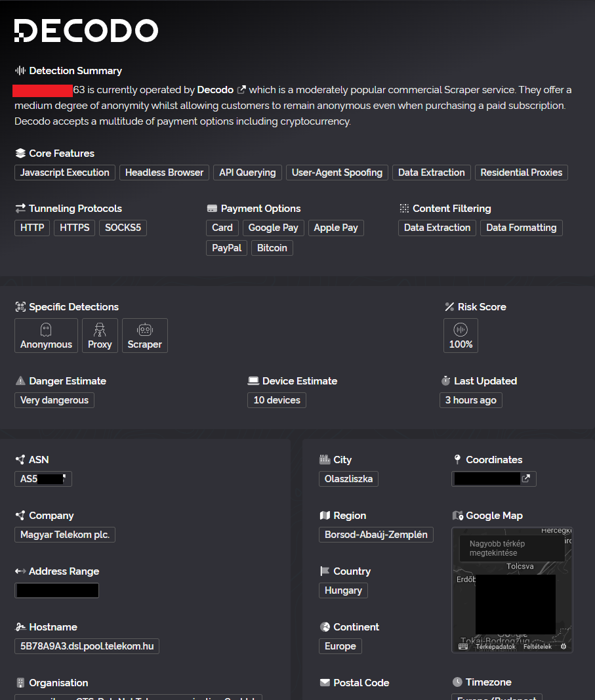Click the DECODO logo at top
Screen dimensions: 595x700
click(86, 31)
